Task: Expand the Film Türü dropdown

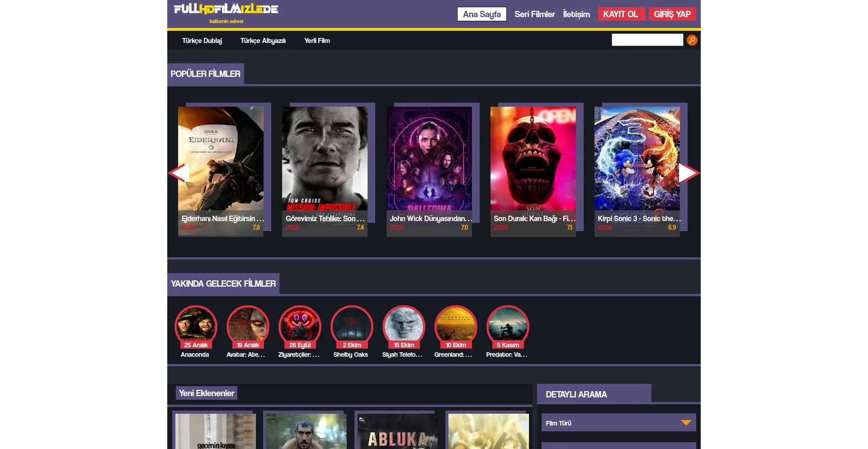Action: (618, 423)
